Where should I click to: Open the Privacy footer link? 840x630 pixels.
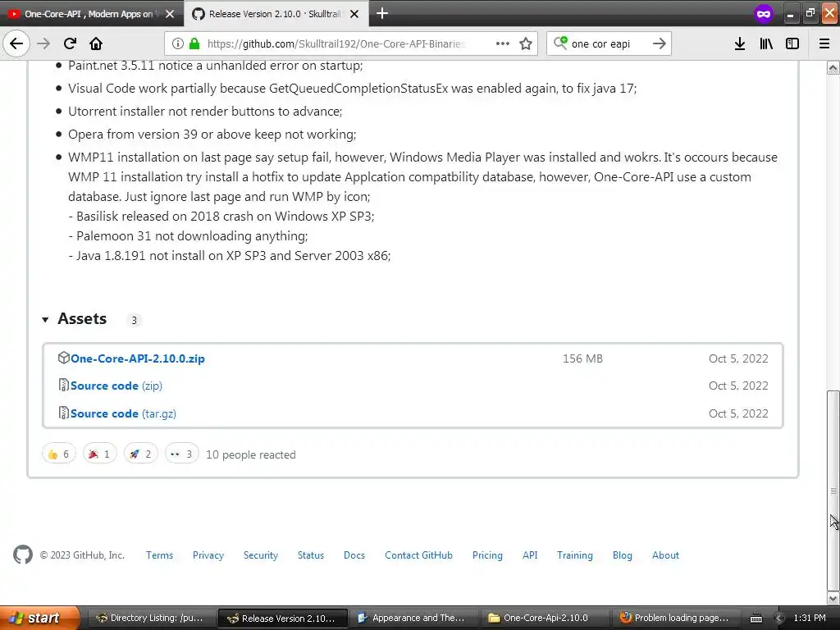tap(208, 555)
